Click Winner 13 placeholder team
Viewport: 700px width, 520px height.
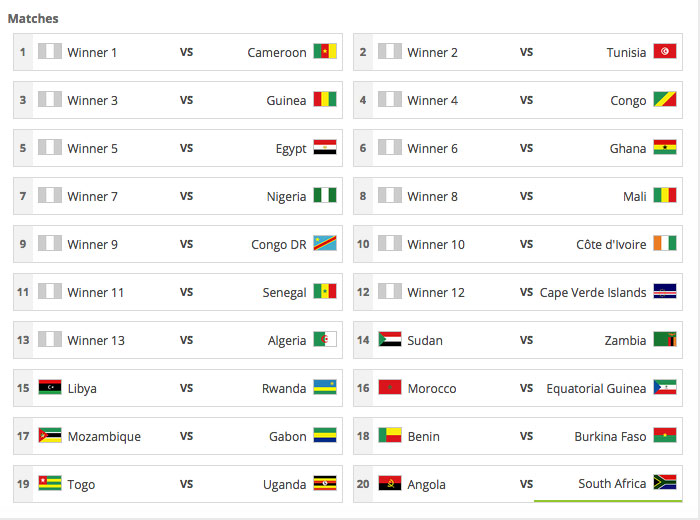pos(96,340)
